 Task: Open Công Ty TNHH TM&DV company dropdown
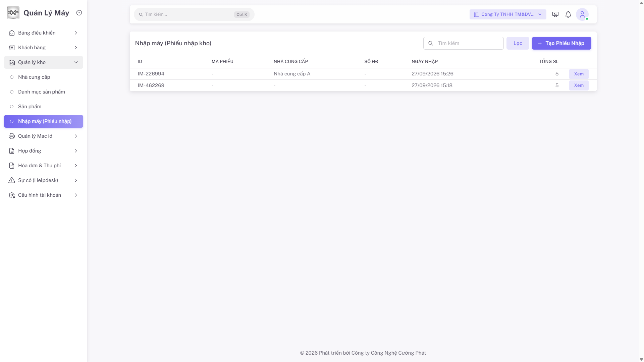[508, 14]
